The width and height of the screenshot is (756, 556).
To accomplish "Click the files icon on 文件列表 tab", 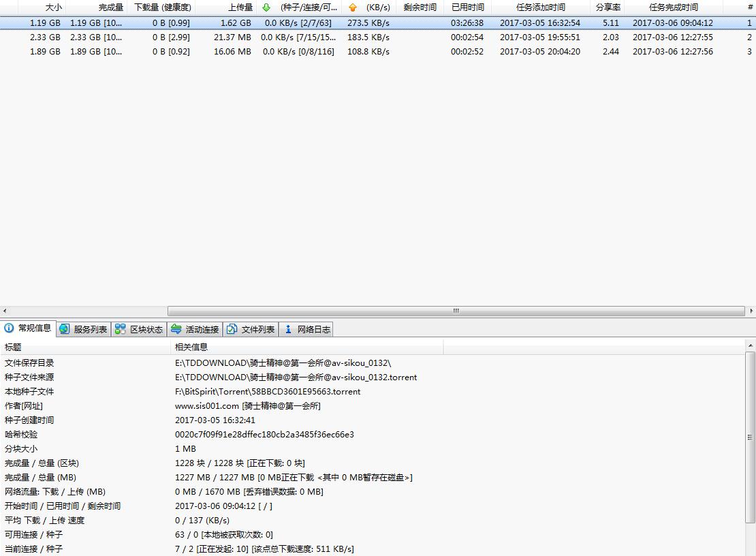I will 232,329.
